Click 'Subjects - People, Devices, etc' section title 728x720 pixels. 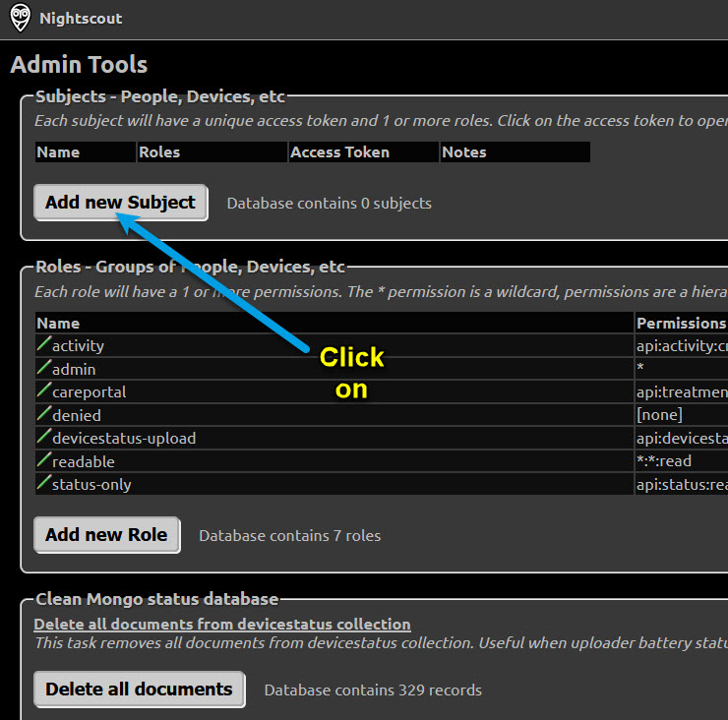pyautogui.click(x=160, y=96)
